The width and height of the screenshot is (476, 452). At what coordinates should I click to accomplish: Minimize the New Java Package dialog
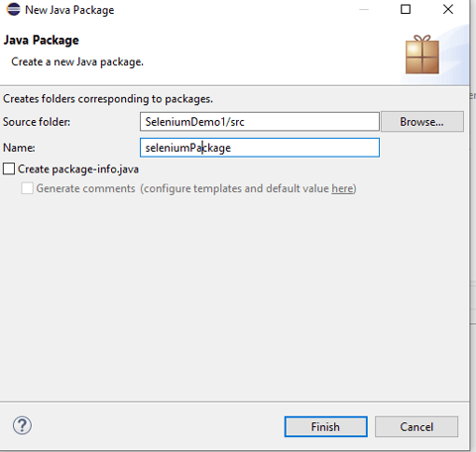point(364,9)
